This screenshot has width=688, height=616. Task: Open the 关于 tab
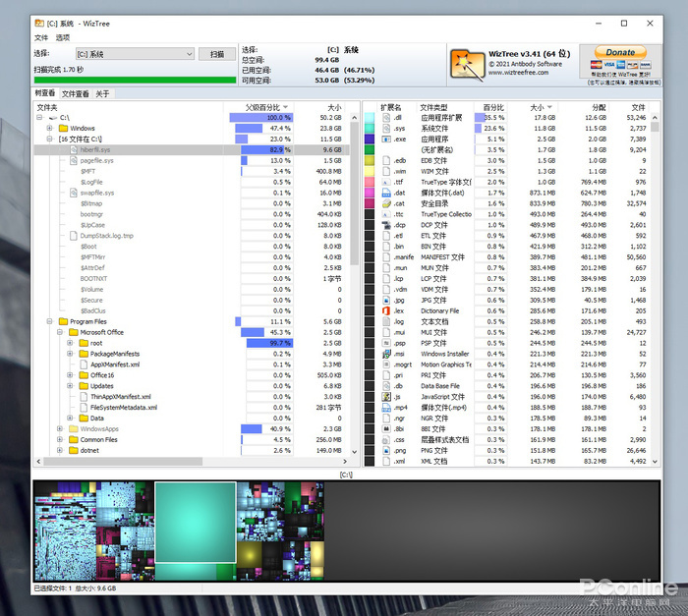pyautogui.click(x=103, y=94)
